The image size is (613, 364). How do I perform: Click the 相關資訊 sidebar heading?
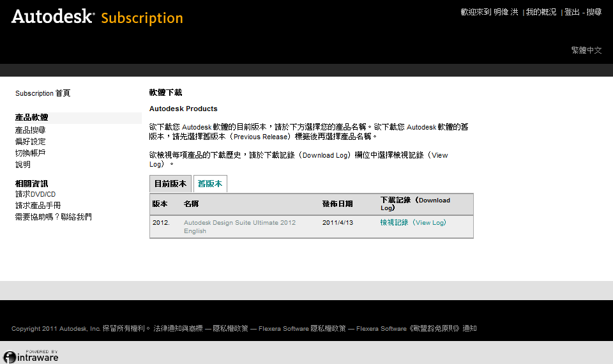click(32, 183)
